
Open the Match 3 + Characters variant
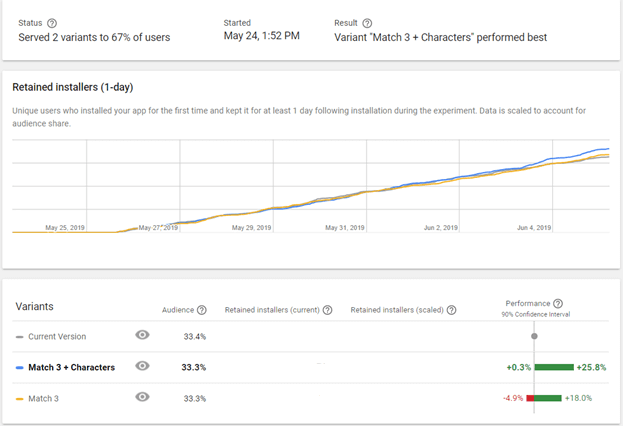[x=71, y=367]
